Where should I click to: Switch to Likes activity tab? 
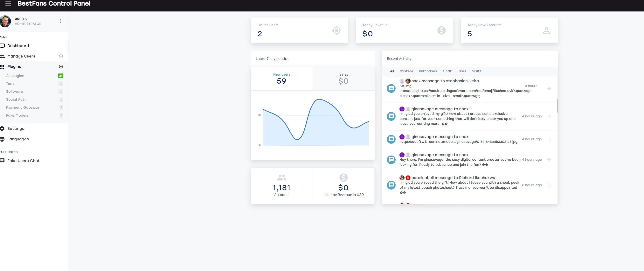462,71
